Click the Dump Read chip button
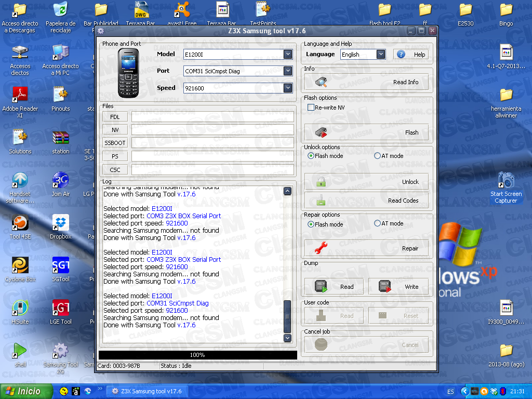The image size is (532, 399). [x=334, y=287]
